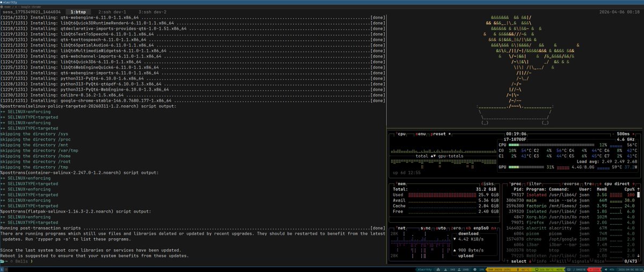Click the google-chrome-stable install line
The height and width of the screenshot is (272, 644).
[x=193, y=100]
